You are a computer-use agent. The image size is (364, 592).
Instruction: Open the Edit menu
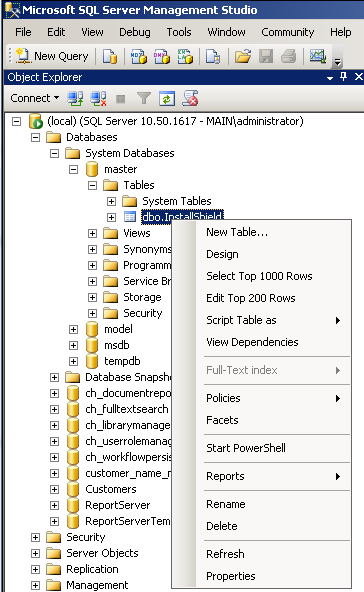(56, 32)
